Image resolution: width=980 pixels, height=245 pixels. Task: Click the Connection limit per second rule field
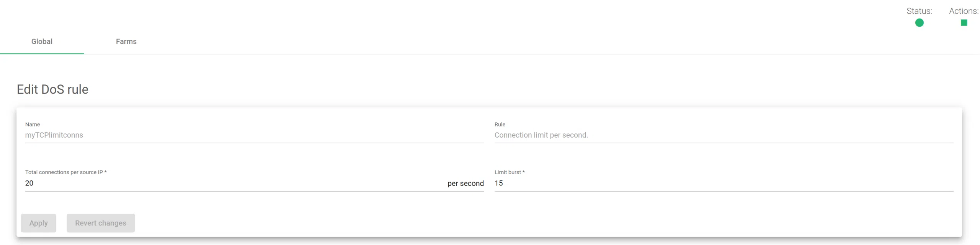click(541, 135)
